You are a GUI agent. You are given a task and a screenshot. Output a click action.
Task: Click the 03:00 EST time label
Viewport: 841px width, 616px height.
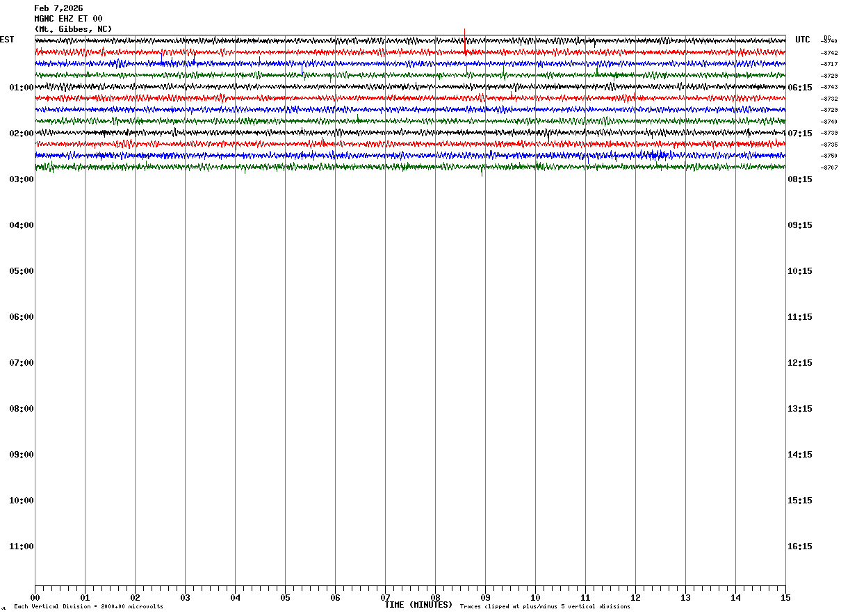[x=22, y=179]
